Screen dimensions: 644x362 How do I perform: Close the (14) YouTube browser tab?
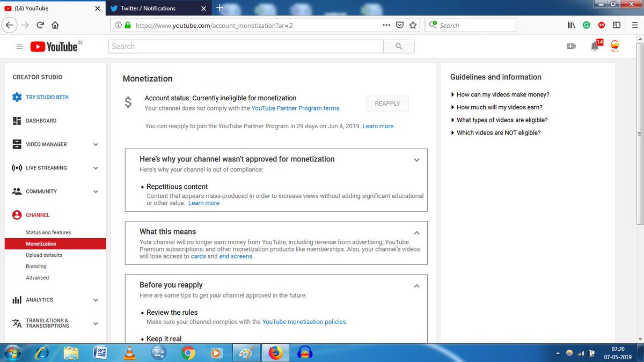coord(97,9)
